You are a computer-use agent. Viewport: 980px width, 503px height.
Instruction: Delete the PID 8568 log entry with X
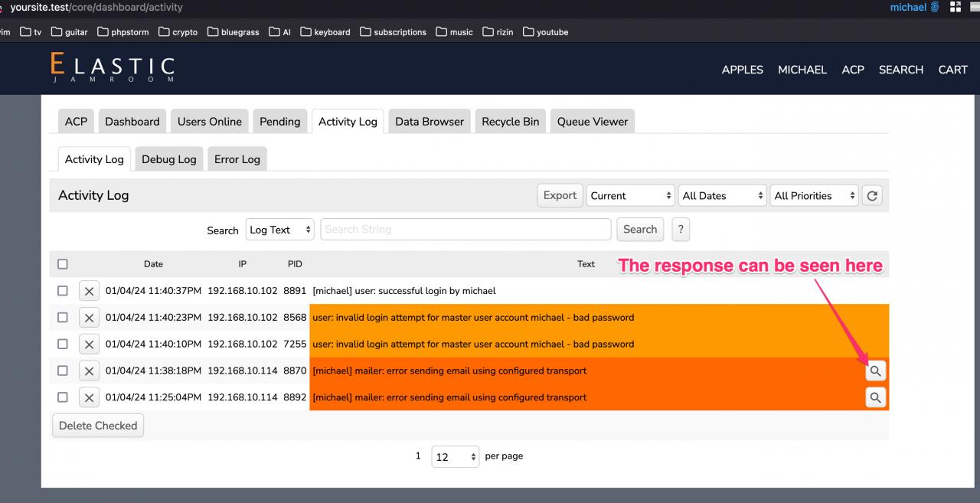click(89, 318)
